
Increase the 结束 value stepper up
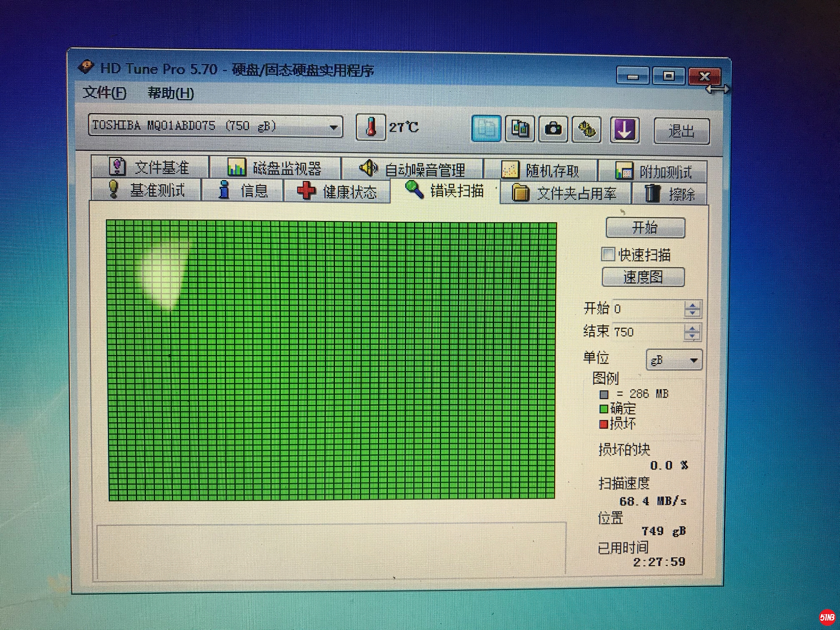(x=692, y=329)
